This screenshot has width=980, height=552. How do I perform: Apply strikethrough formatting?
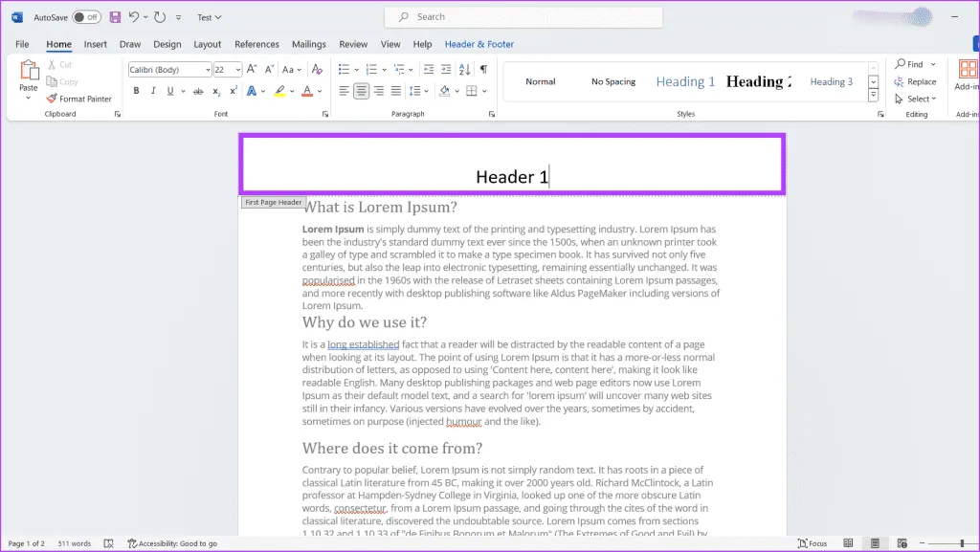198,91
